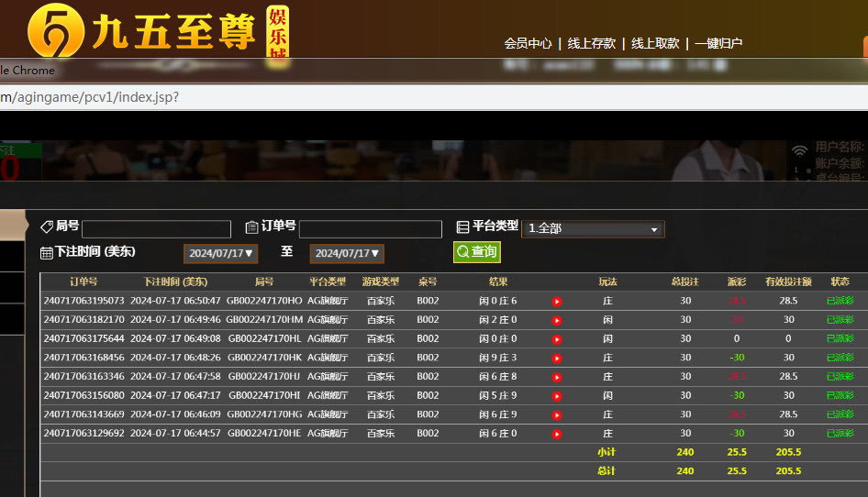Watch the replay for order 240717063163346

(x=557, y=377)
